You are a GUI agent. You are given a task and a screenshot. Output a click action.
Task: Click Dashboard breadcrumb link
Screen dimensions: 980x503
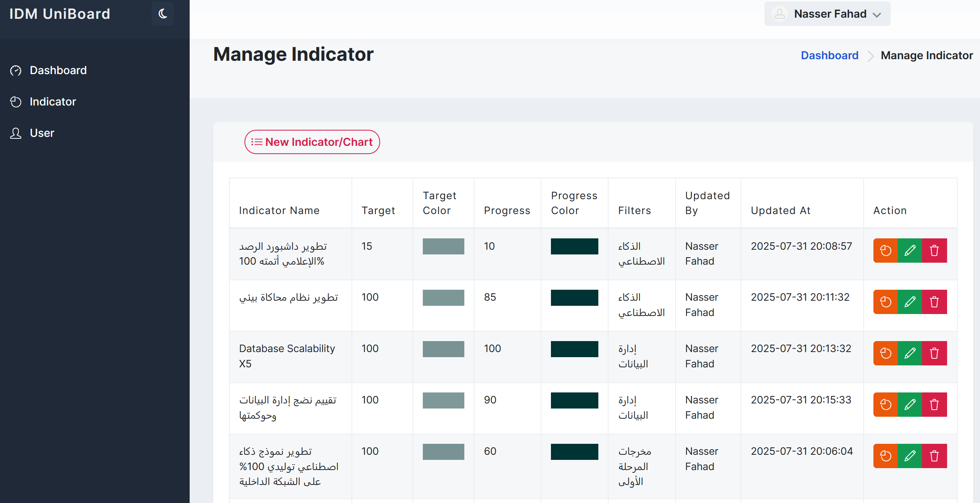click(829, 56)
